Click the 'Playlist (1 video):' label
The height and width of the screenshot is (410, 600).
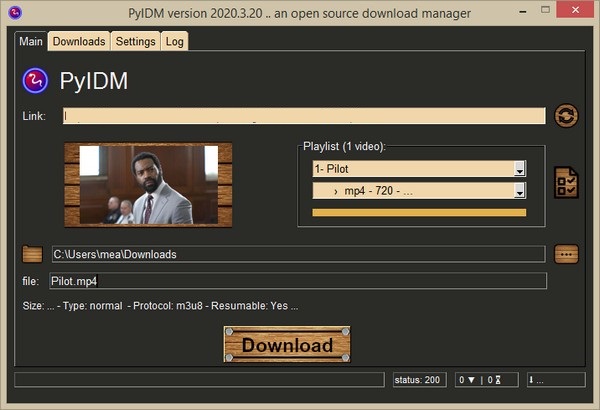tap(344, 146)
